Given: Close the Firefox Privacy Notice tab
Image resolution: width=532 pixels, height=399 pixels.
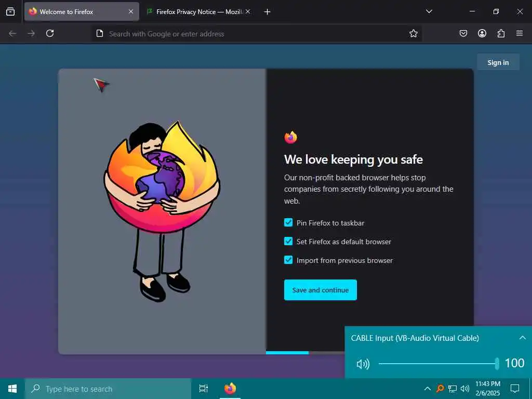Looking at the screenshot, I should (x=248, y=11).
